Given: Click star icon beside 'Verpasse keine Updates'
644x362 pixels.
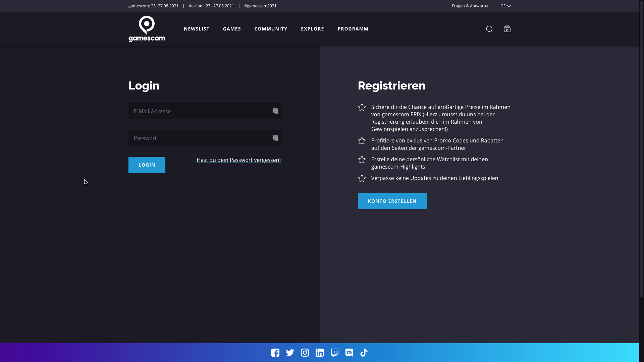Looking at the screenshot, I should 362,178.
